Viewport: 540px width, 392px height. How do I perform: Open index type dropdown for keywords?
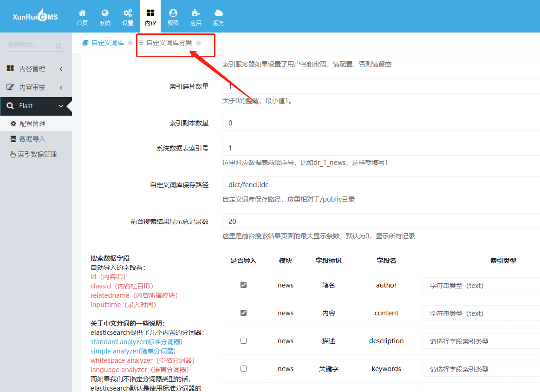tap(481, 369)
